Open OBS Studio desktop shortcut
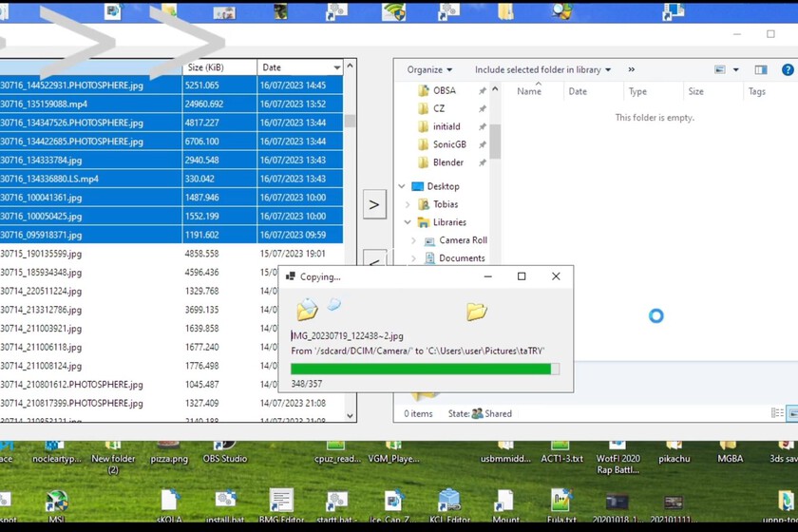Viewport: 798px width, 532px height. tap(224, 452)
